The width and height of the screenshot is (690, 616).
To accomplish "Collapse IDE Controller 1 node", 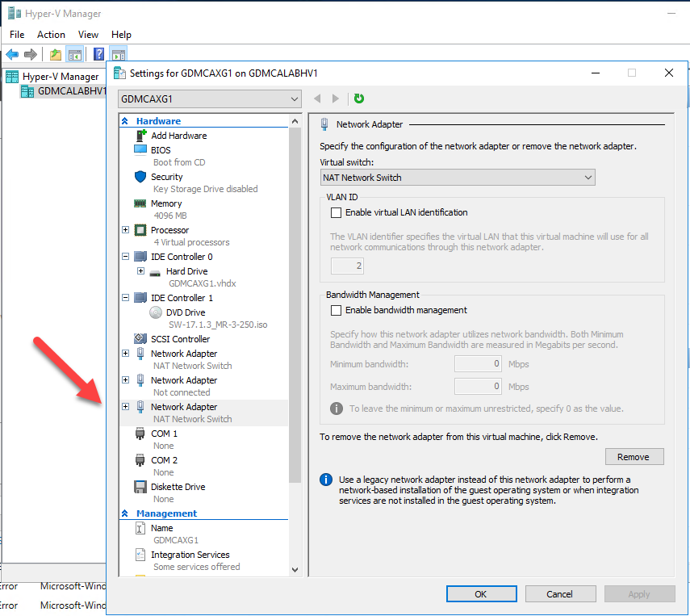I will (125, 298).
